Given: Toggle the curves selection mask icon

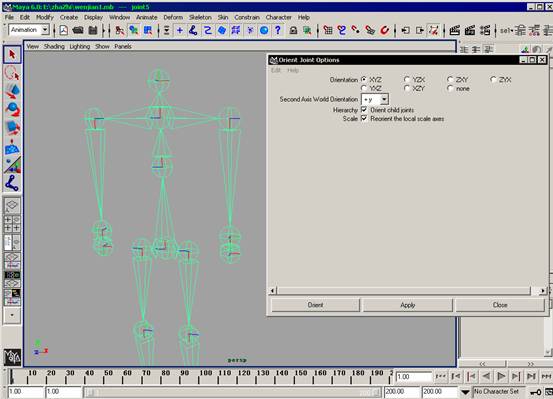Looking at the screenshot, I should [207, 30].
